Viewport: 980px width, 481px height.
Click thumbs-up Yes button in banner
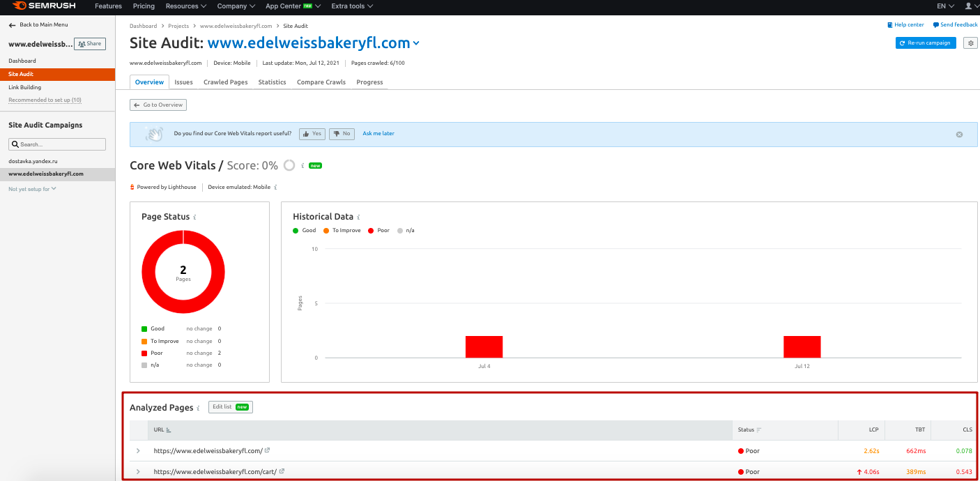[x=312, y=134]
